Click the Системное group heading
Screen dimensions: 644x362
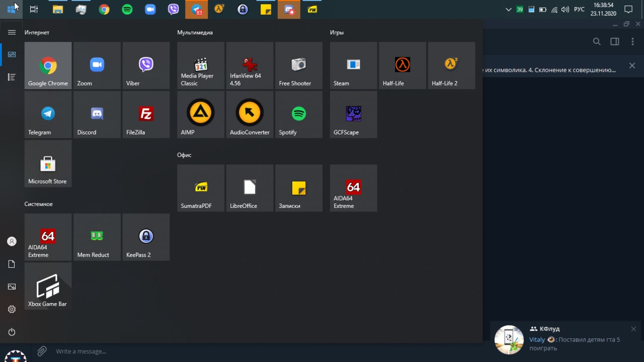pos(38,204)
